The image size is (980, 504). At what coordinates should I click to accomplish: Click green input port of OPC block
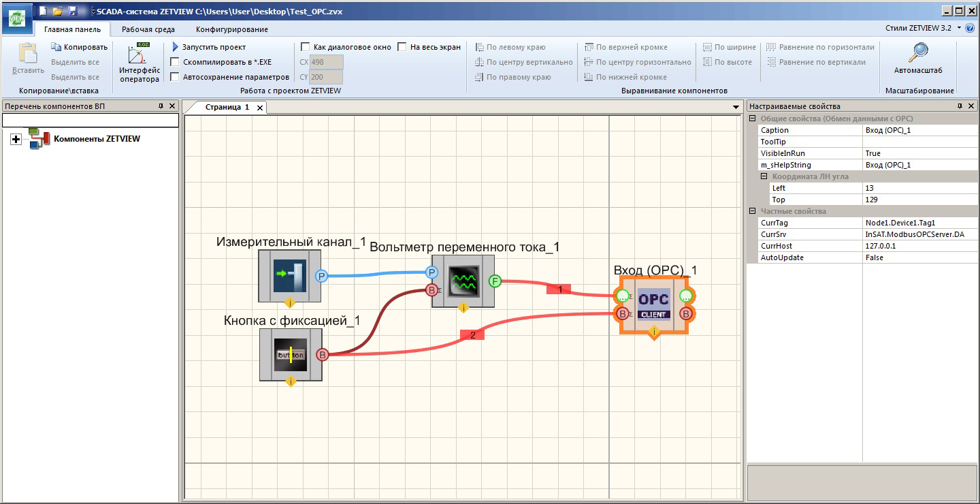pyautogui.click(x=622, y=296)
